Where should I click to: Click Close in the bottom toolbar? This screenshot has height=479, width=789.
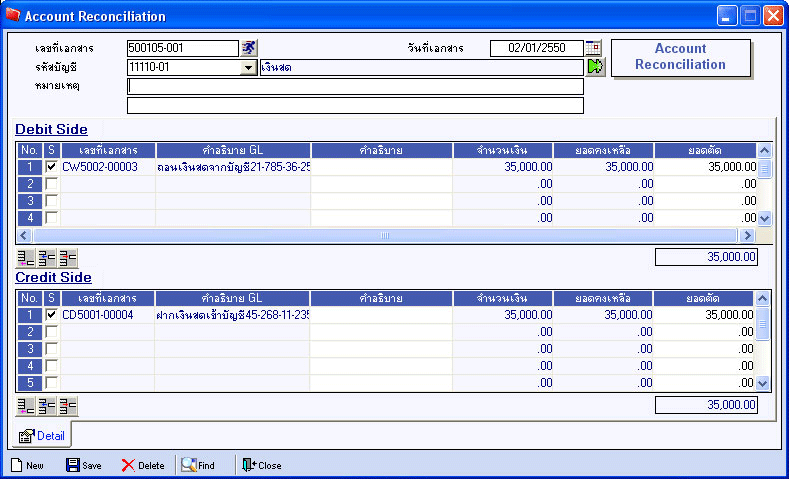[x=262, y=465]
